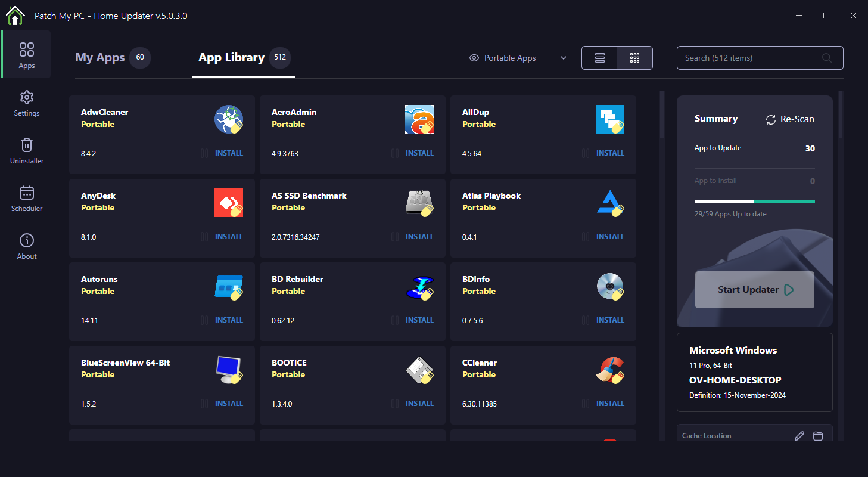This screenshot has width=868, height=477.
Task: Click INSTALL for AeroAdmin
Action: (419, 153)
